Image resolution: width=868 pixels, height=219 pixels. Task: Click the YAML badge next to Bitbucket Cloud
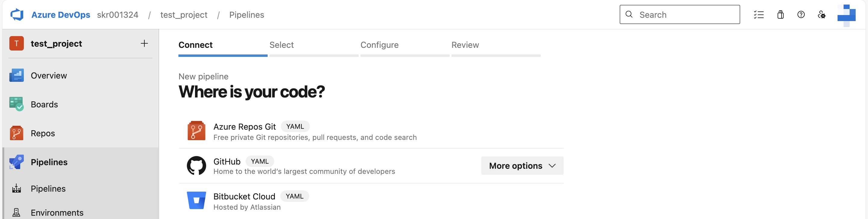(294, 196)
